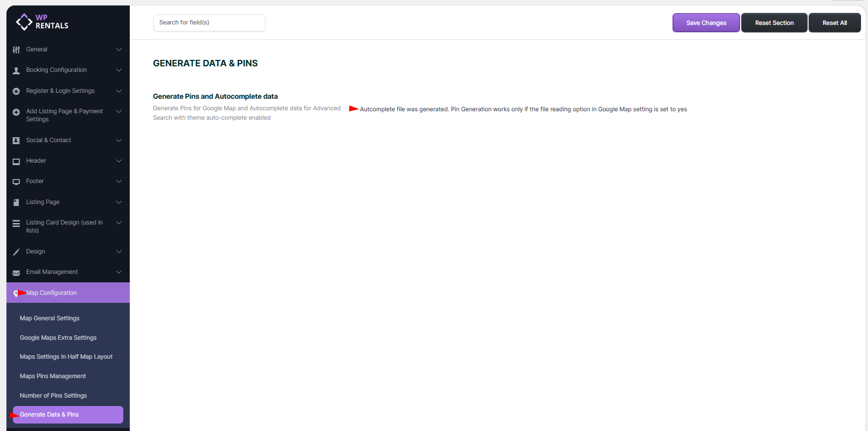868x431 pixels.
Task: Click the WP Rentals logo icon
Action: [x=24, y=22]
